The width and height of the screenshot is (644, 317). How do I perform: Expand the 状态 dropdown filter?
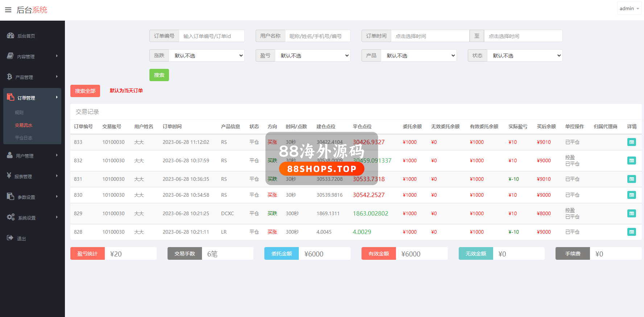[x=525, y=56]
